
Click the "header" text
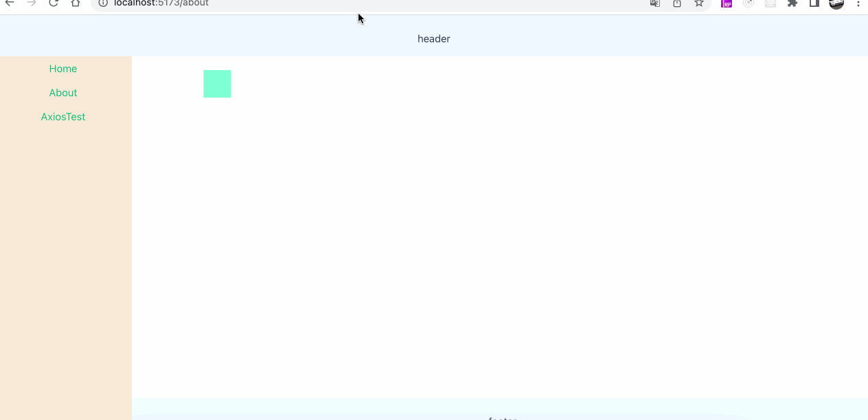pos(434,38)
